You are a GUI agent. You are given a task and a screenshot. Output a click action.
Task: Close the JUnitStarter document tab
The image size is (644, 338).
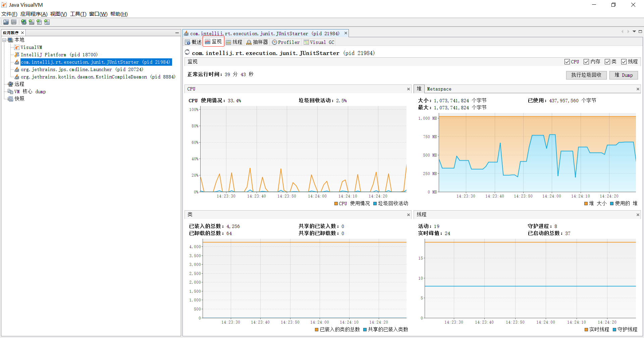pyautogui.click(x=345, y=33)
